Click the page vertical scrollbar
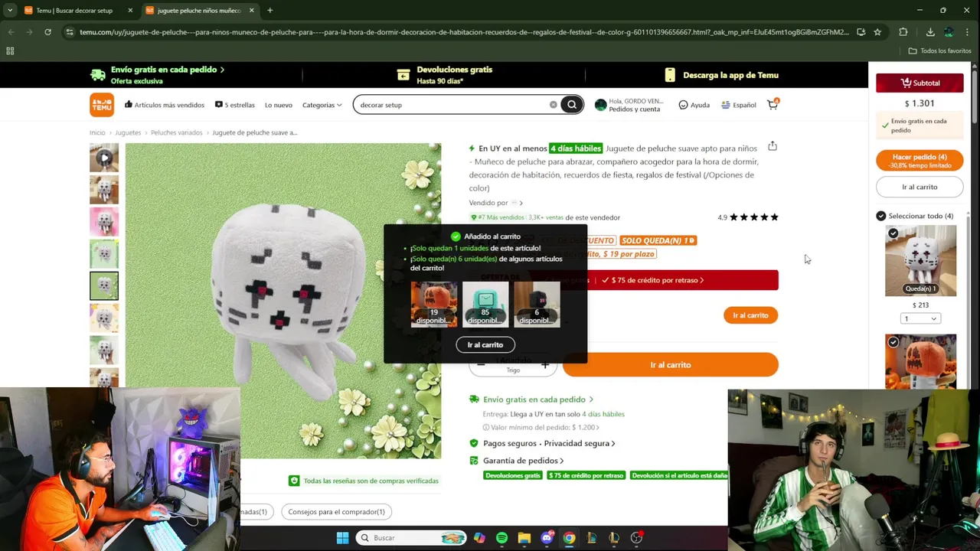 point(975,96)
